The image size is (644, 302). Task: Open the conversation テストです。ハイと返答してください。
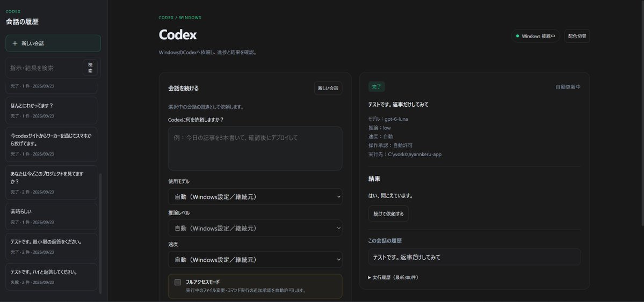click(51, 277)
